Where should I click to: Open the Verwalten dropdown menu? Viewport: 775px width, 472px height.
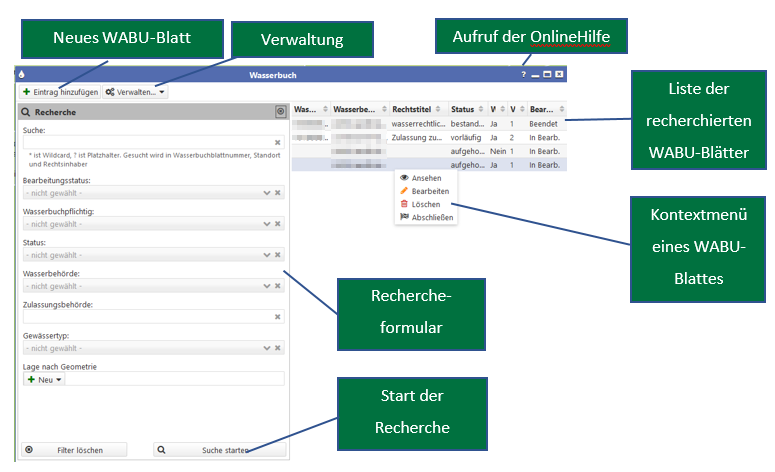(x=136, y=92)
